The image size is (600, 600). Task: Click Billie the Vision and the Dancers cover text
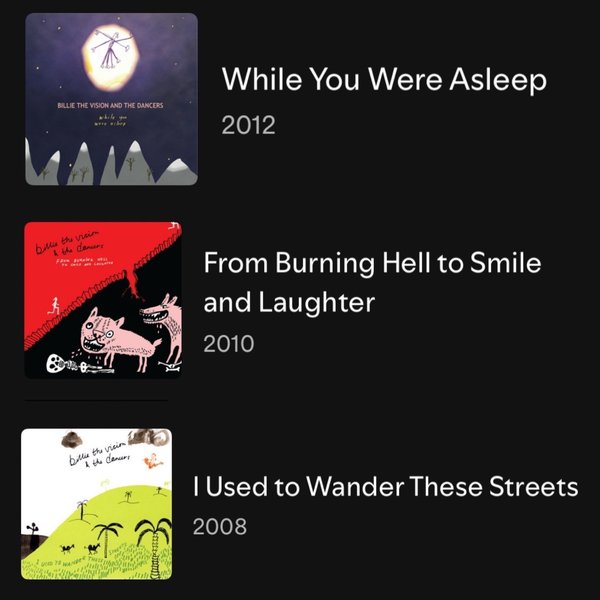pyautogui.click(x=110, y=105)
